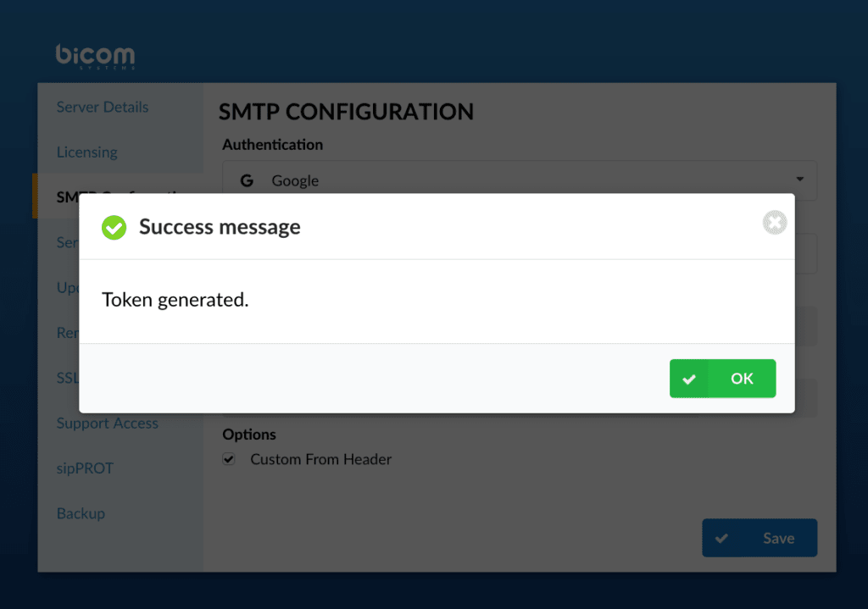Open the Backup section
The height and width of the screenshot is (609, 868).
pyautogui.click(x=81, y=513)
